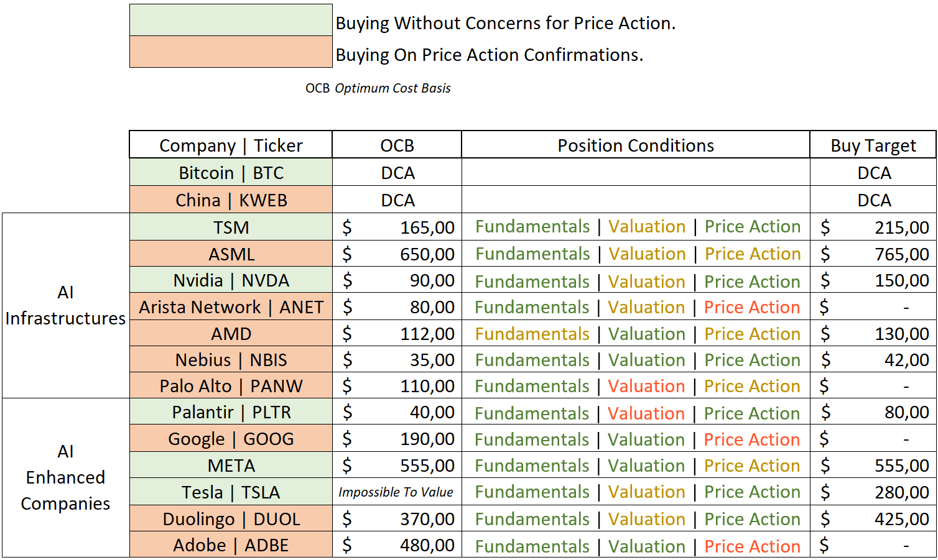Select the Position Conditions column header
The height and width of the screenshot is (560, 938).
click(x=635, y=145)
